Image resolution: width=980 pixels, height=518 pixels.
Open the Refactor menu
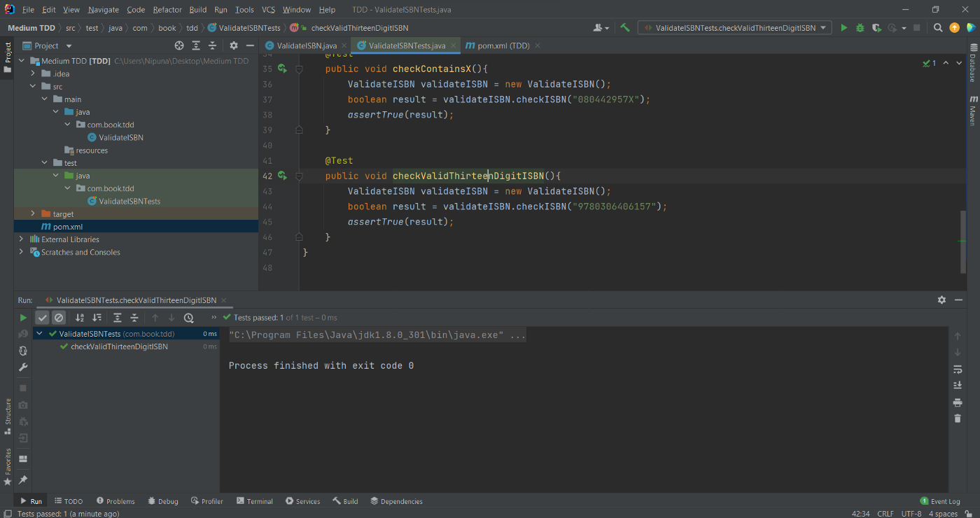[x=167, y=10]
